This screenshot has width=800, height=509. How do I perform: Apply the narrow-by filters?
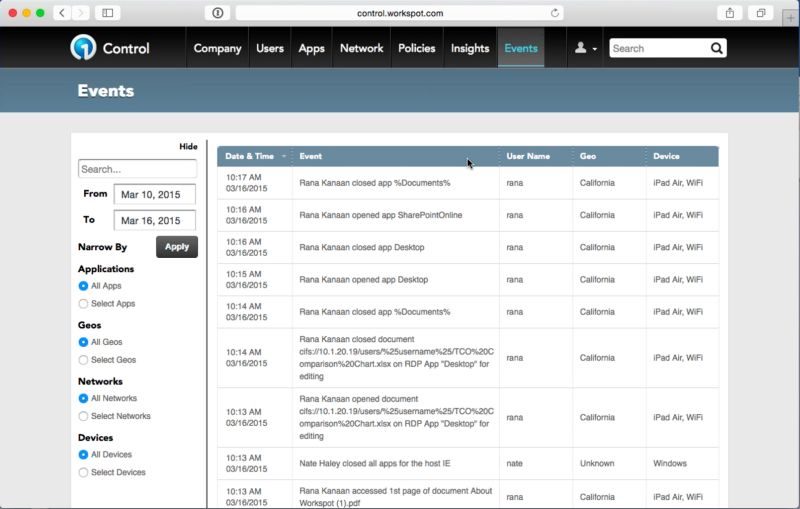(x=177, y=247)
